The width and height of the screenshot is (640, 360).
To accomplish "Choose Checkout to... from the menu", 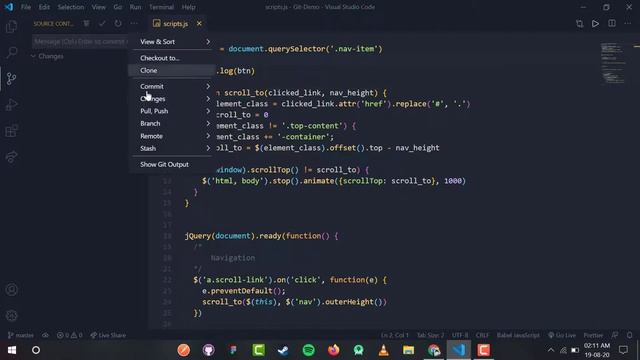I will pyautogui.click(x=172, y=58).
